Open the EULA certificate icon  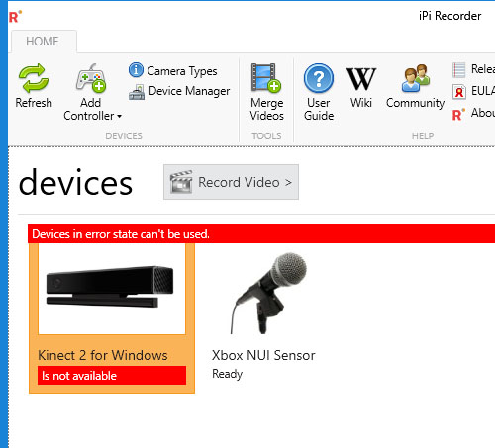pos(458,92)
